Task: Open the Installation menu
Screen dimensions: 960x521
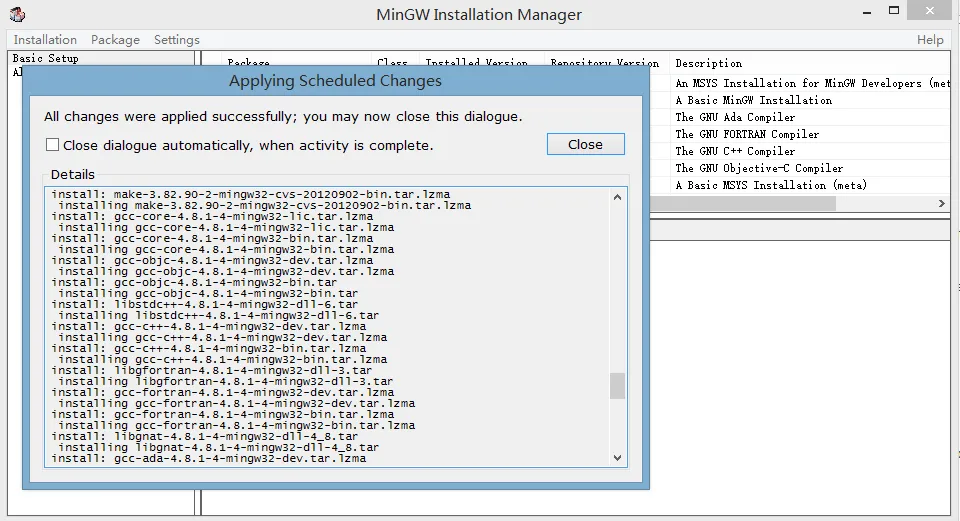Action: point(45,40)
